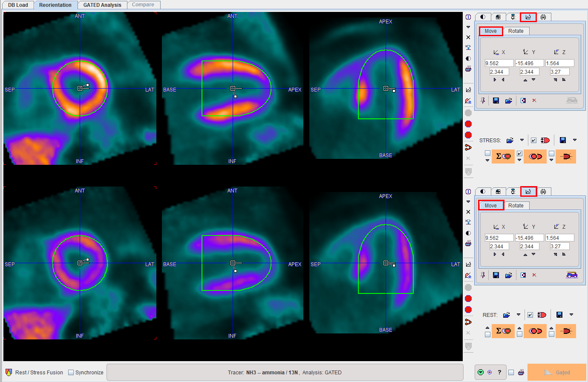
Task: Toggle the checkbox left of the print icon at bottom
Action: click(x=511, y=372)
